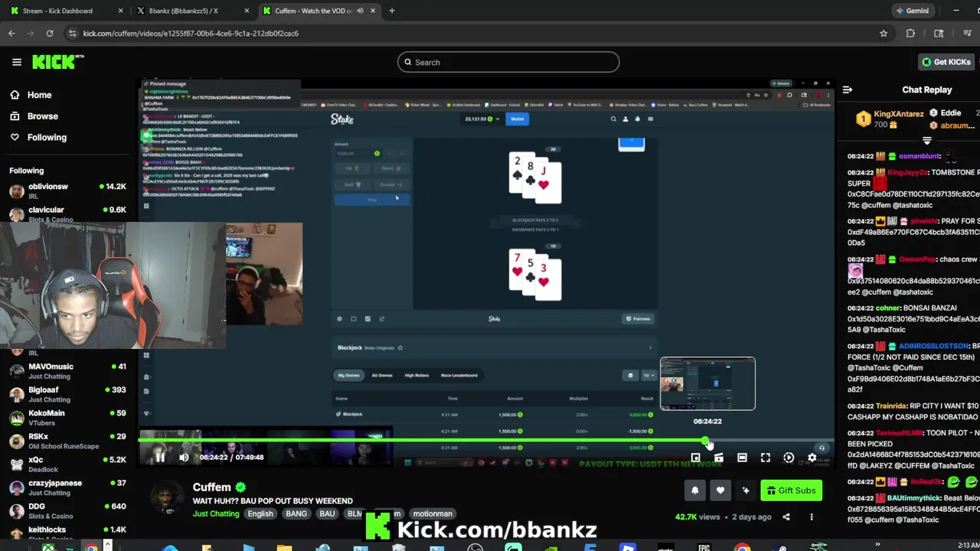Open the Cuffem channel name link
The image size is (980, 551).
[211, 487]
